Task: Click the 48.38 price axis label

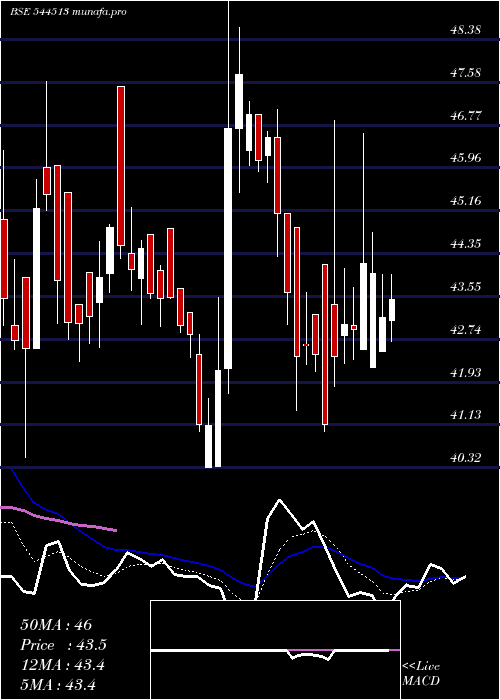Action: 466,30
